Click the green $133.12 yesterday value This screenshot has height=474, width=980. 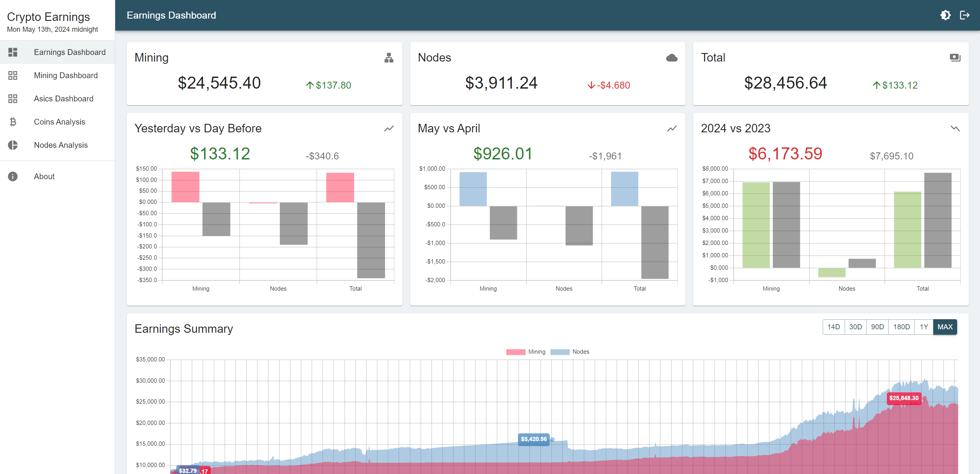click(220, 154)
